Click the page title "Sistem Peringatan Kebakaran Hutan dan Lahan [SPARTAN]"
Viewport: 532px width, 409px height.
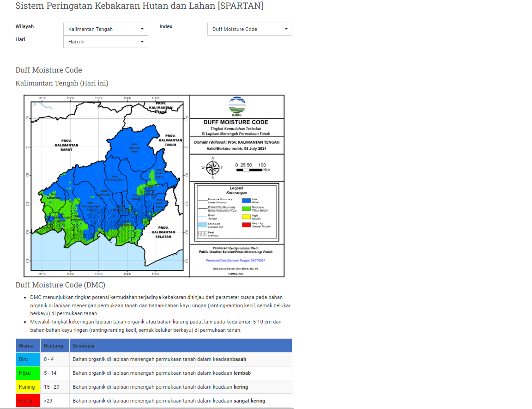pyautogui.click(x=139, y=6)
